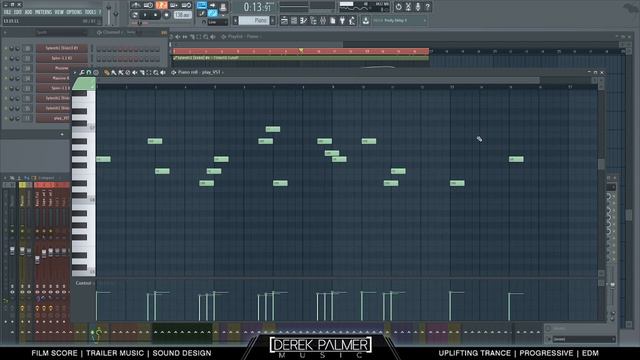
Task: Click the yellow playlist position marker
Action: click(x=301, y=51)
